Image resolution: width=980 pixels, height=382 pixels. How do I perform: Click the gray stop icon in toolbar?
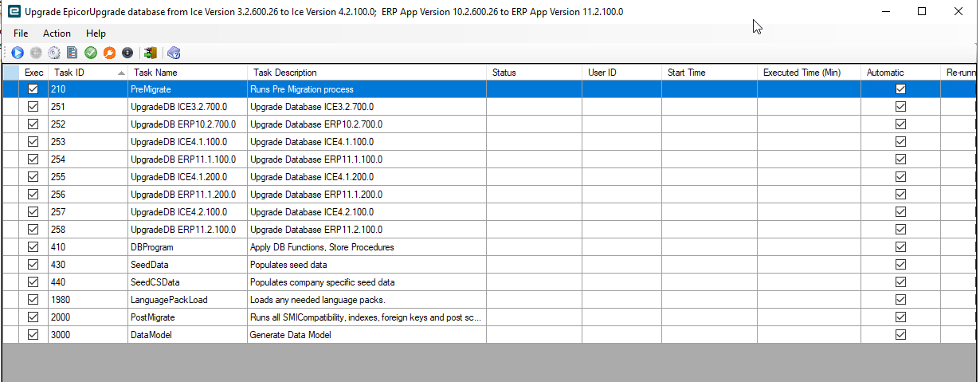pyautogui.click(x=36, y=53)
